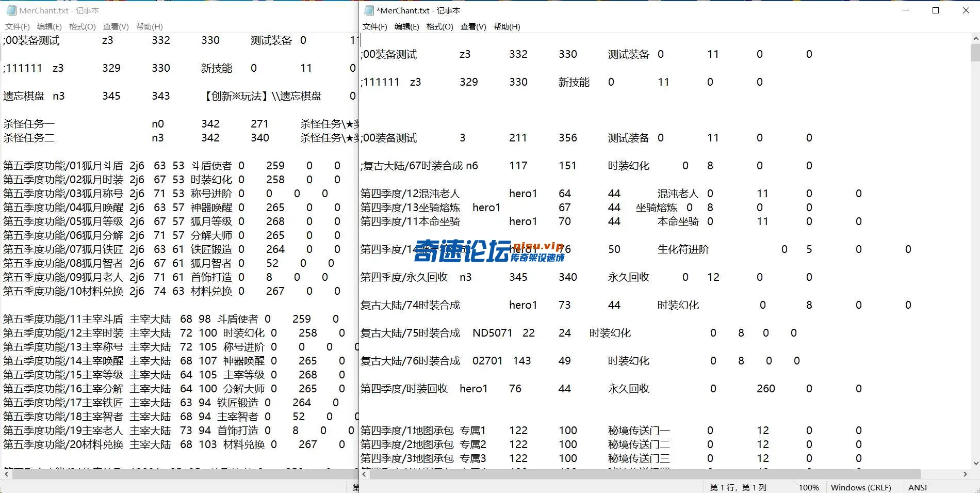Click 第四季度/时装回收 in right window
Screen dimensions: 980x493
[x=404, y=389]
